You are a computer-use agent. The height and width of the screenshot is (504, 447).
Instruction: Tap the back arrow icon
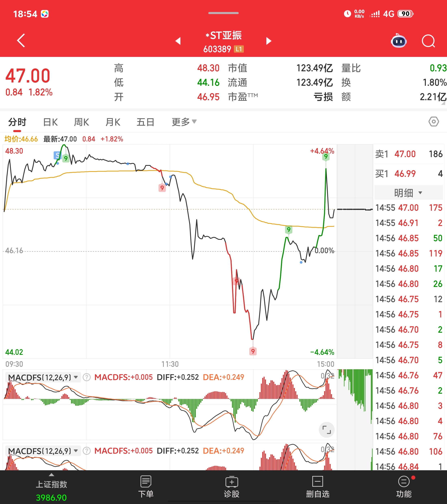[21, 40]
